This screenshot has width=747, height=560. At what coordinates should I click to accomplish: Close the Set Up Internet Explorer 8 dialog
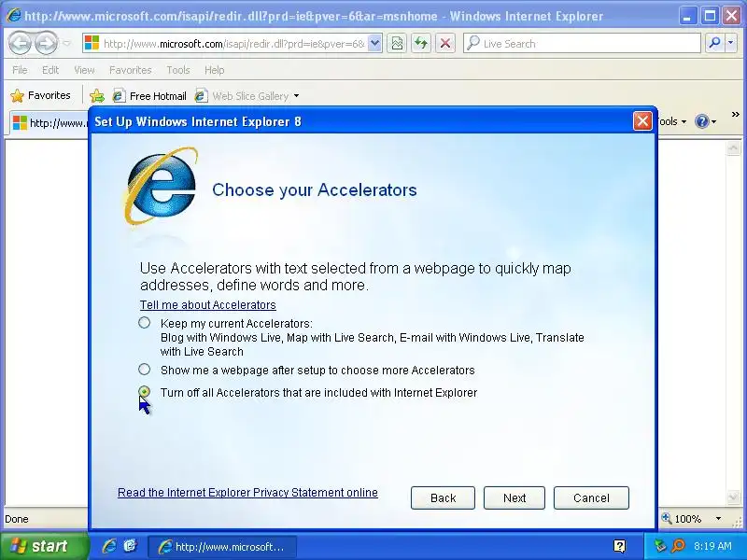tap(642, 121)
